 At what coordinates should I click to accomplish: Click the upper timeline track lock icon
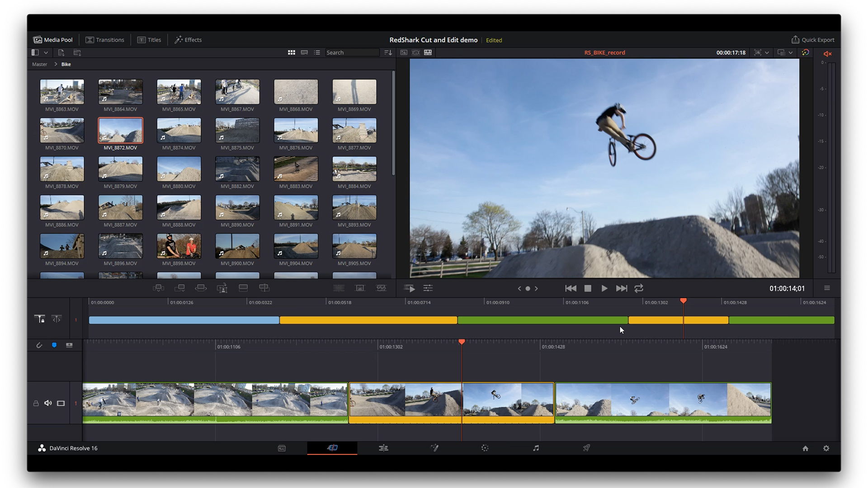click(x=39, y=319)
